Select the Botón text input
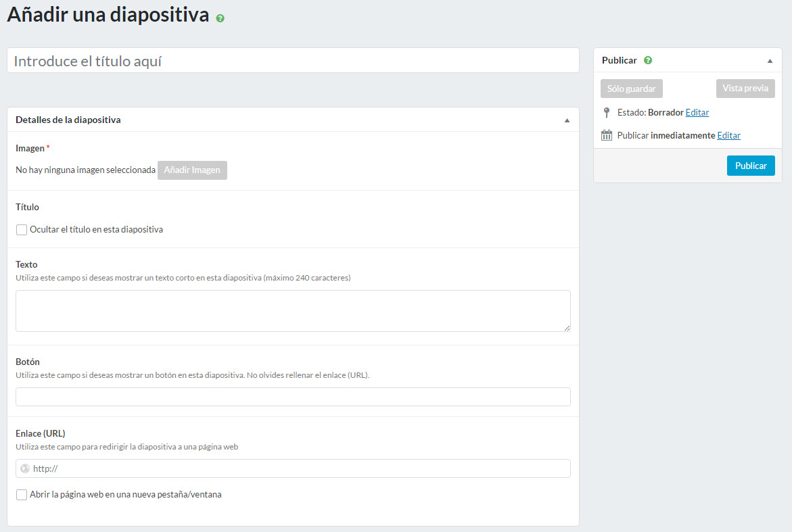Image resolution: width=792 pixels, height=532 pixels. (293, 397)
